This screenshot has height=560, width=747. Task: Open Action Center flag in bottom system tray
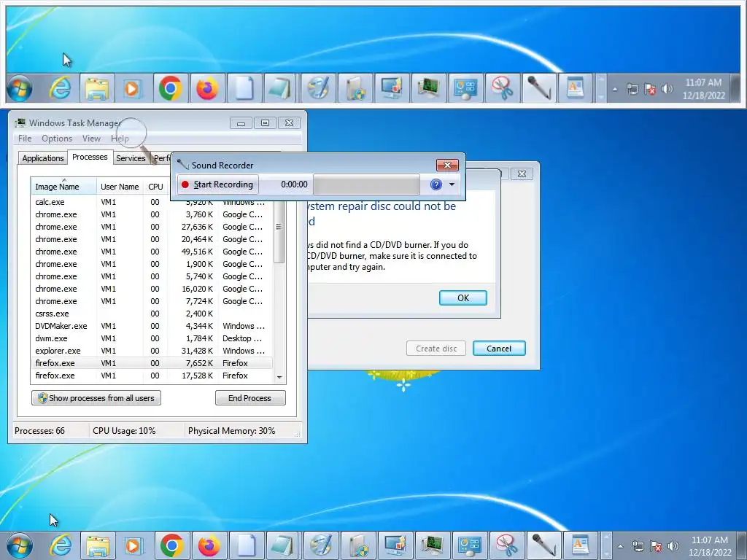pos(656,546)
